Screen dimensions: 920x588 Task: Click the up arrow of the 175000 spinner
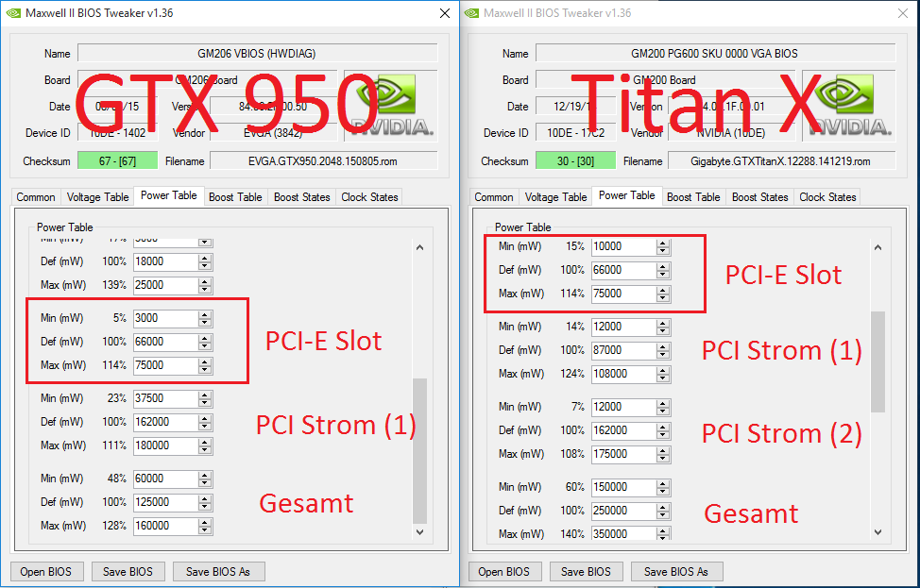663,451
